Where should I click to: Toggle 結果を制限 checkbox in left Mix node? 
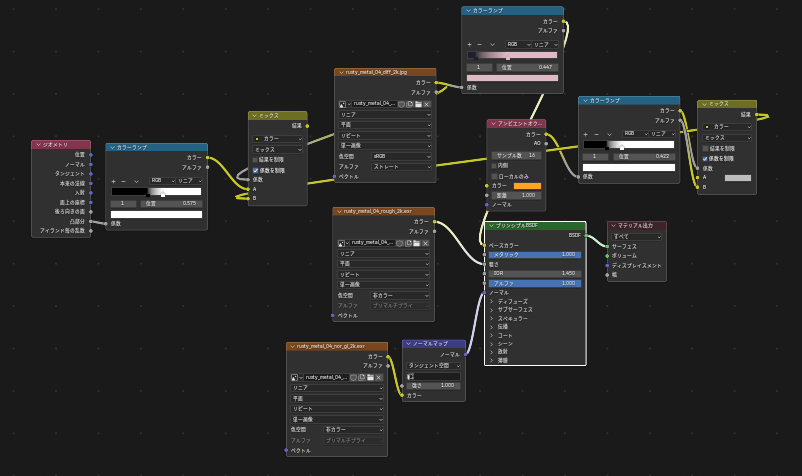(255, 160)
